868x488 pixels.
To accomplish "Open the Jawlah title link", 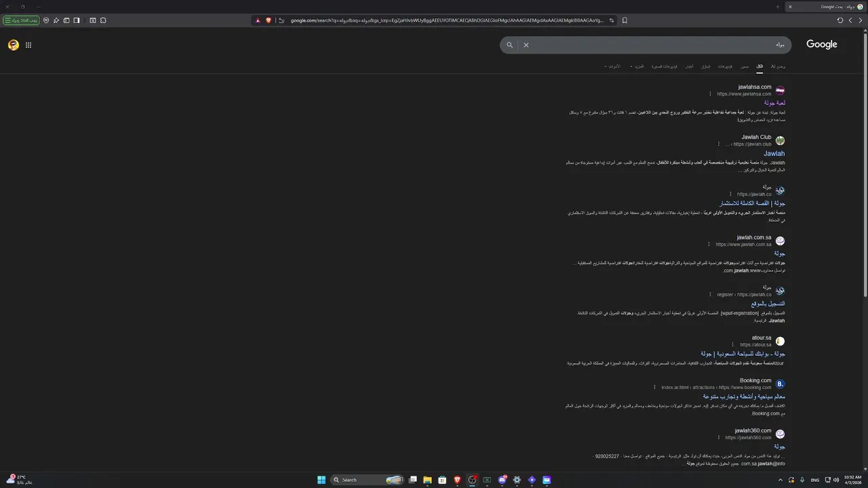I will [774, 153].
